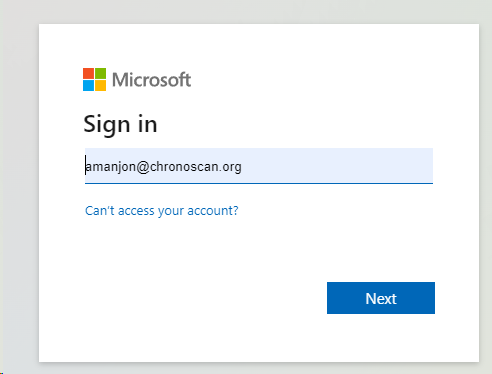Focus the email address input field
This screenshot has width=492, height=374.
coord(259,166)
